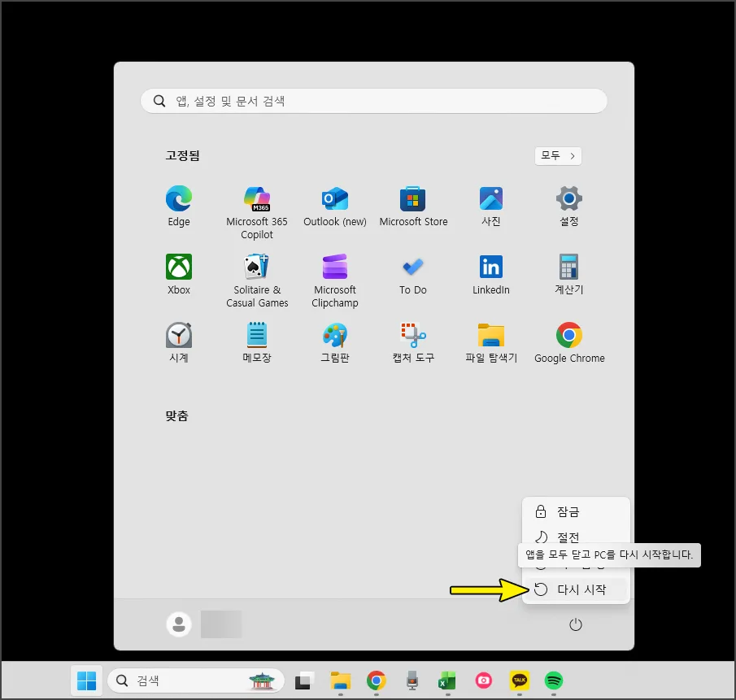736x700 pixels.
Task: Launch the 그림판 paint app
Action: (x=335, y=342)
